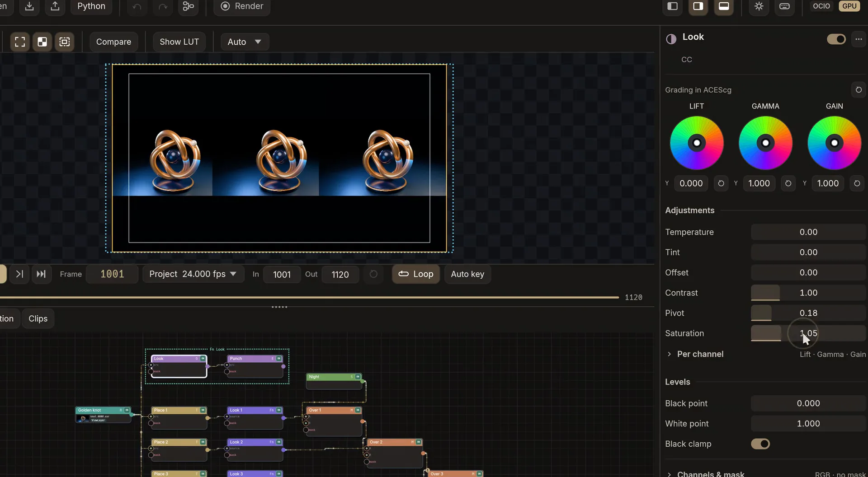
Task: Open the keyboard shortcuts icon
Action: 785,6
